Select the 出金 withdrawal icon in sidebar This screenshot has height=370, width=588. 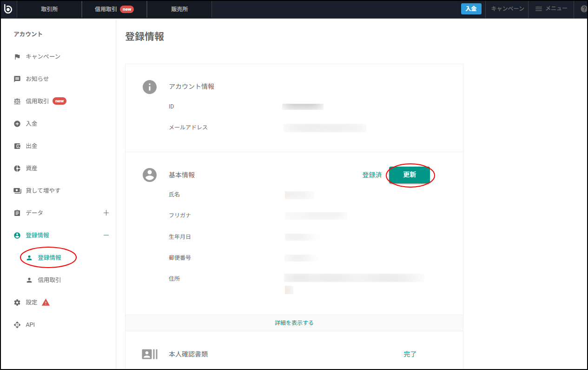17,146
